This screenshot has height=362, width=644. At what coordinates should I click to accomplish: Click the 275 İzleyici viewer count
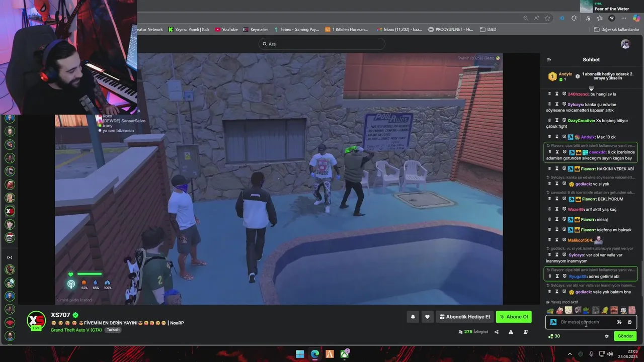[x=473, y=332]
